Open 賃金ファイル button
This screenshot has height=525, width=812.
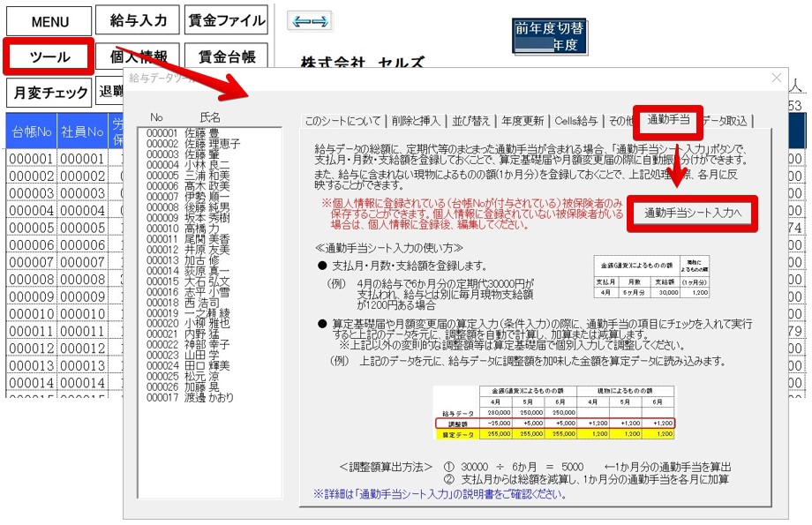(x=226, y=20)
